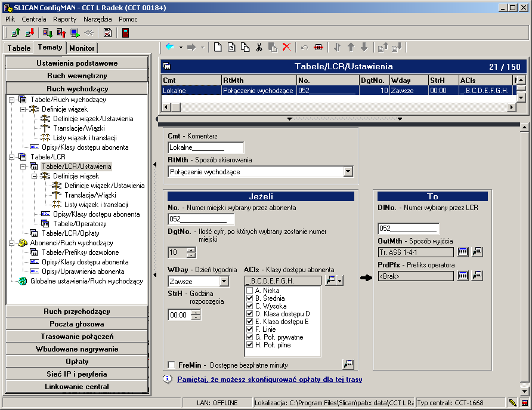Click the shortcut icon beside ACls field

tap(331, 280)
